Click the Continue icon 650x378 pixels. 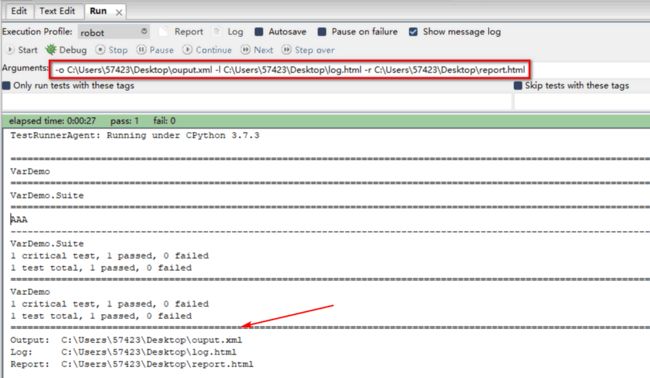tap(187, 50)
